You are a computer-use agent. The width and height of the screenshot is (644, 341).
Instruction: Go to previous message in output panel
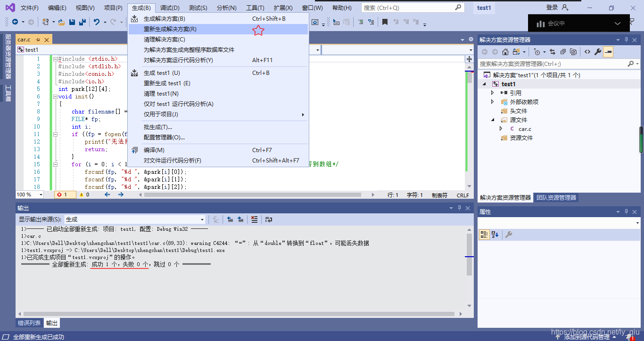[230, 219]
